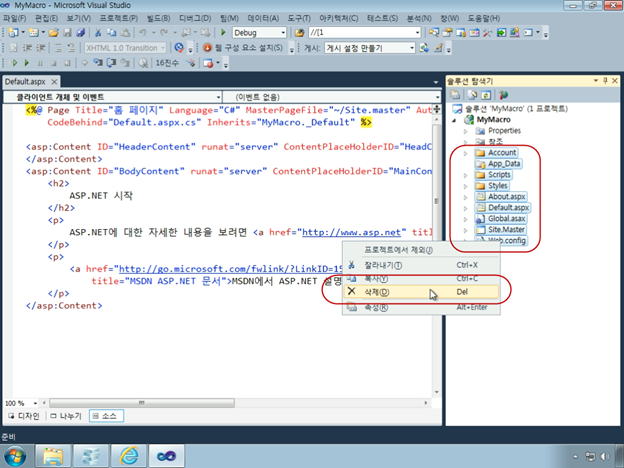The height and width of the screenshot is (468, 624).
Task: Click the Redo arrow icon
Action: point(164,33)
